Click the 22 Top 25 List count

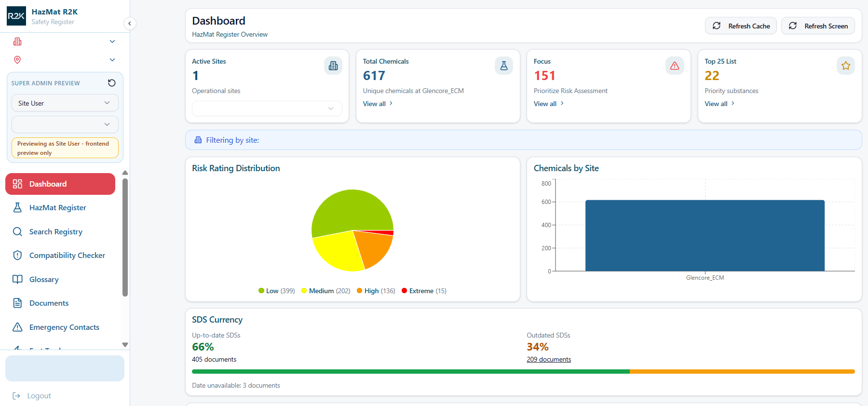(x=712, y=76)
